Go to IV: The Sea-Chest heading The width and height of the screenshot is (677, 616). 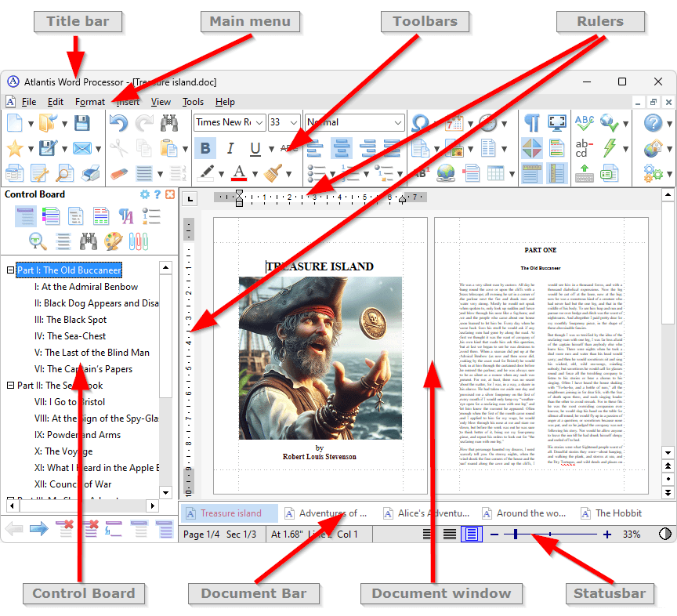pyautogui.click(x=70, y=336)
